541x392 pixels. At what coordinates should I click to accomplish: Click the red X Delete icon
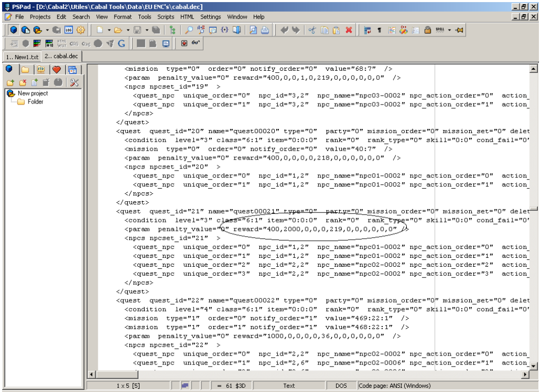349,30
